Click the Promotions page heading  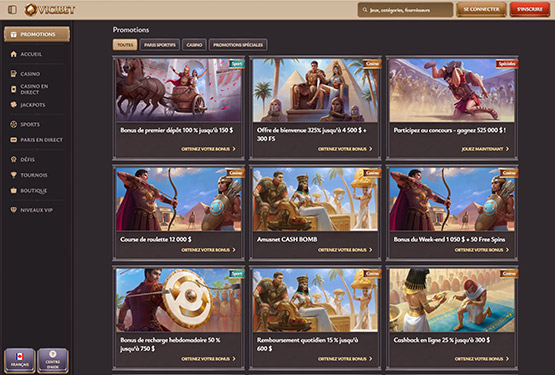131,30
